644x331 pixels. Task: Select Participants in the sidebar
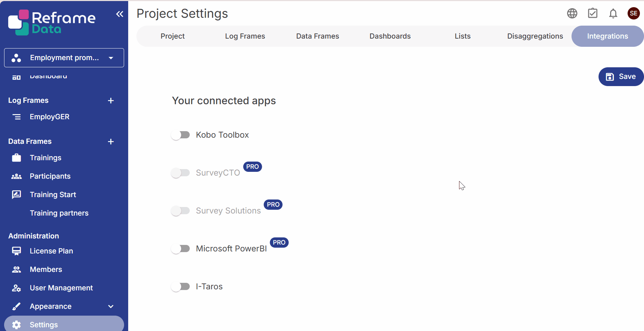[50, 176]
